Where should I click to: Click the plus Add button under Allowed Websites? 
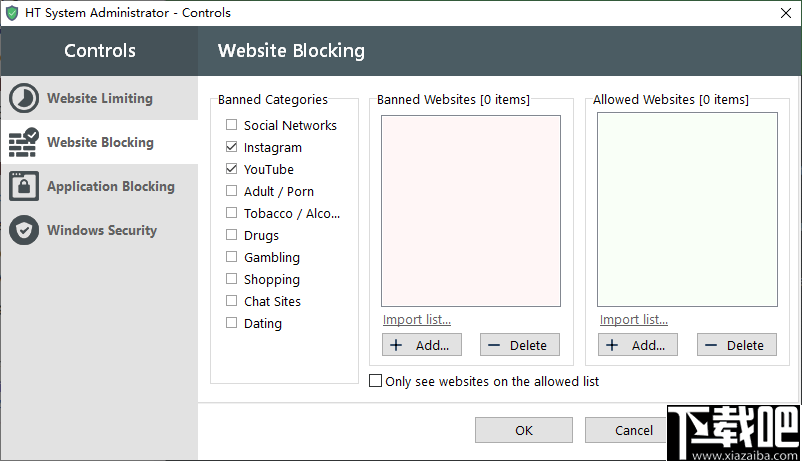tap(637, 345)
